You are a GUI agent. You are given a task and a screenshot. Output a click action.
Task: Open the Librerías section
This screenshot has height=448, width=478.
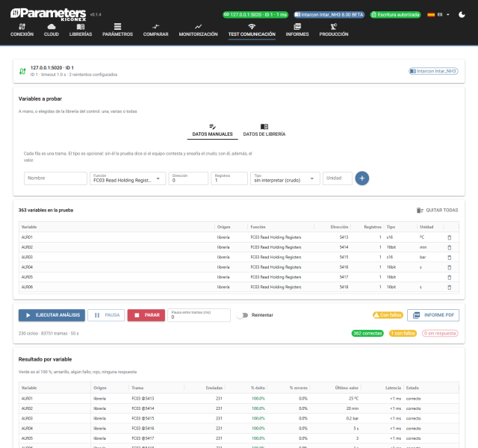pos(81,30)
